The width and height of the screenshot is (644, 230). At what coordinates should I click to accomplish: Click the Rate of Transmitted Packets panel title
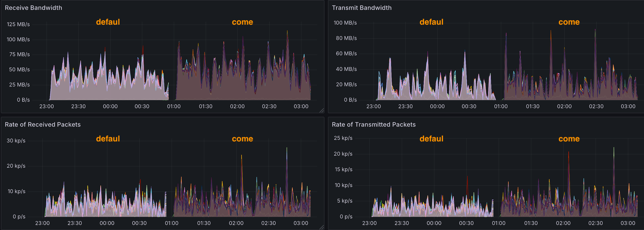point(374,125)
